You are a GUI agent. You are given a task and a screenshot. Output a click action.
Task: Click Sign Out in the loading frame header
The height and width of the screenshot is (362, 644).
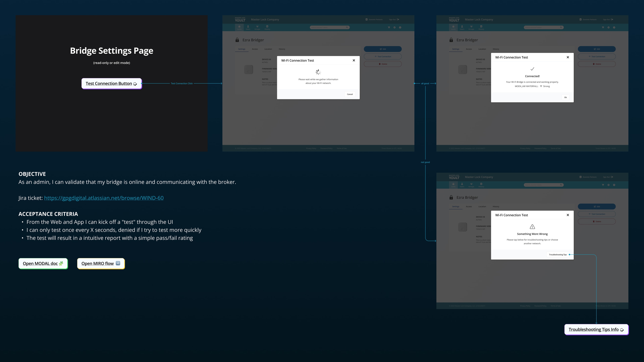point(394,19)
